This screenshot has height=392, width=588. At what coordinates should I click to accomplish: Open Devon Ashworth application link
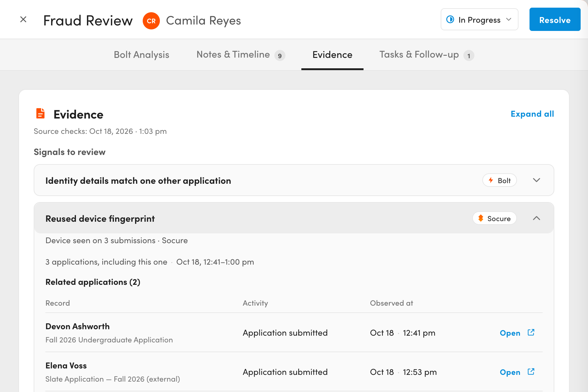coord(510,333)
